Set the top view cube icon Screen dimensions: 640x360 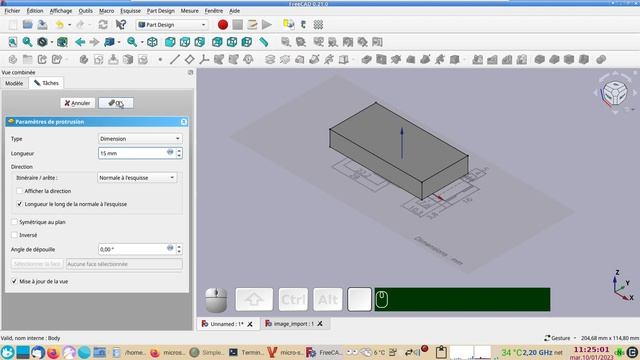tap(185, 42)
